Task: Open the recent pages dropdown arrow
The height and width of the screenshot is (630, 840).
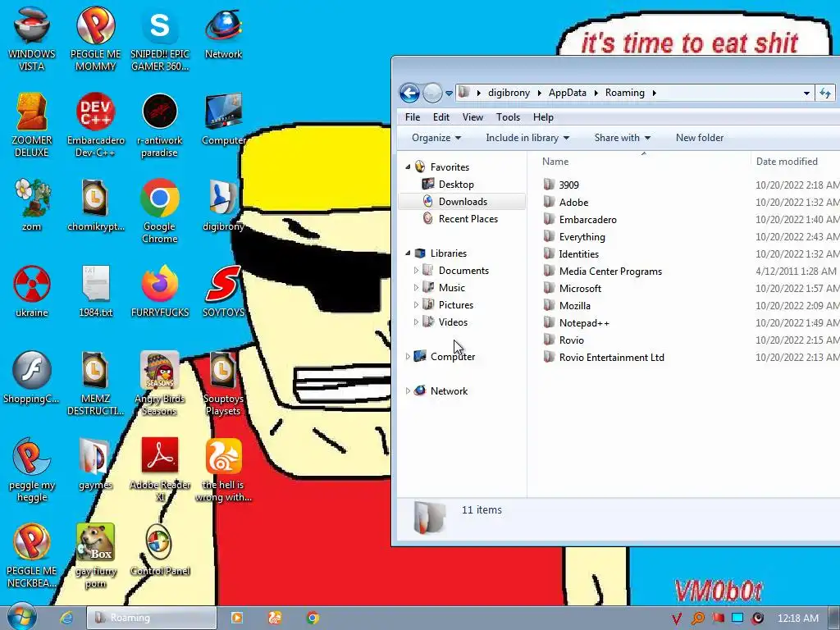Action: [449, 94]
